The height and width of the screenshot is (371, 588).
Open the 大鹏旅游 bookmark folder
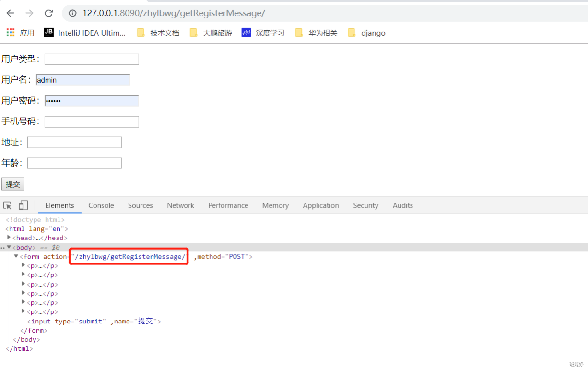click(211, 33)
